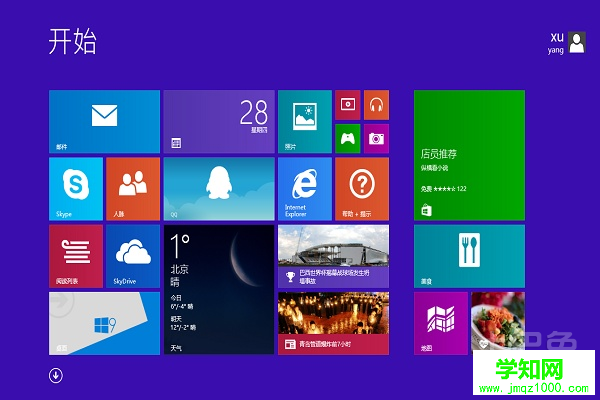This screenshot has width=600, height=400.
Task: Open the Desktop tile
Action: [104, 323]
